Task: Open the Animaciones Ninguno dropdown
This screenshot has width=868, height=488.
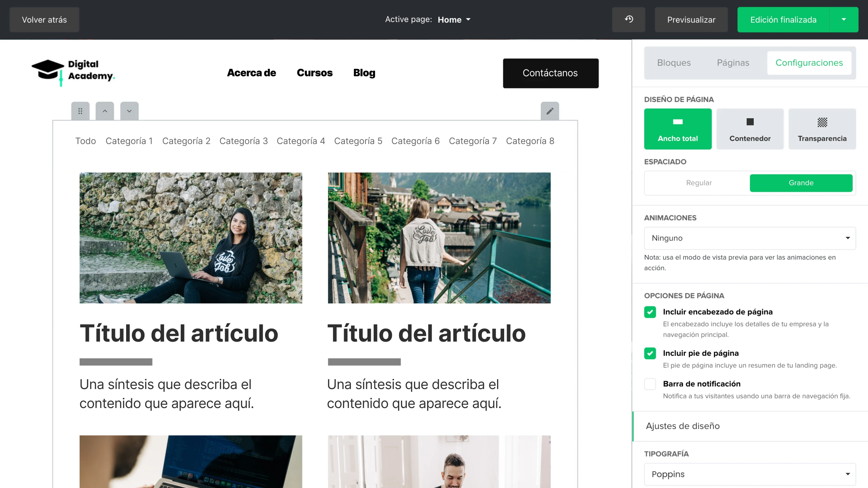Action: (750, 238)
